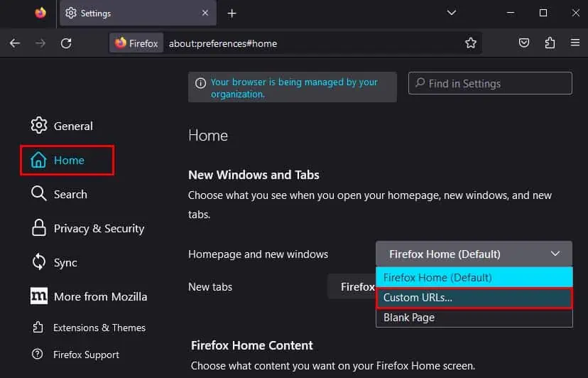This screenshot has height=378, width=588.
Task: Open the Sync settings category
Action: [55, 262]
